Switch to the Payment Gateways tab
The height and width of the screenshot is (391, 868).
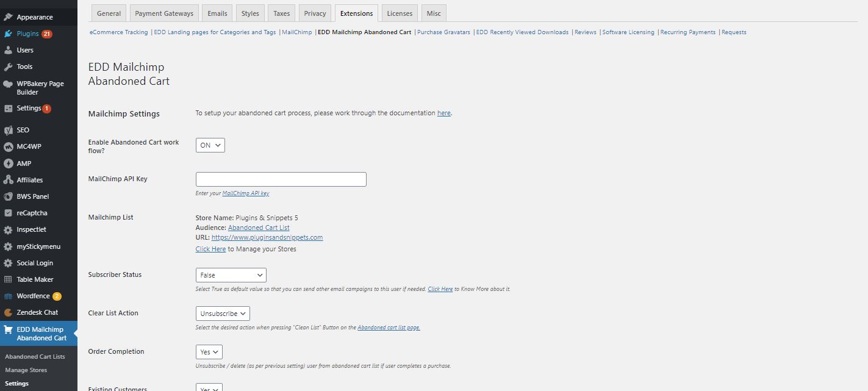(164, 13)
